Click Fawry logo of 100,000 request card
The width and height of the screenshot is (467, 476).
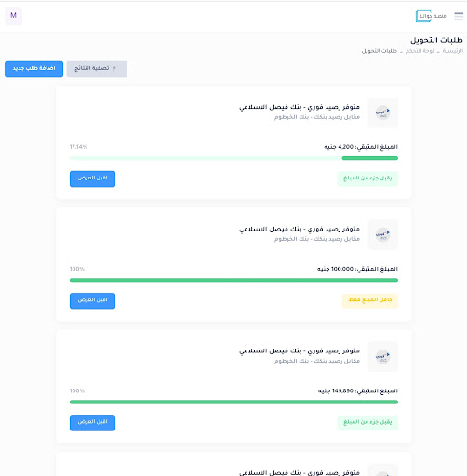click(383, 234)
